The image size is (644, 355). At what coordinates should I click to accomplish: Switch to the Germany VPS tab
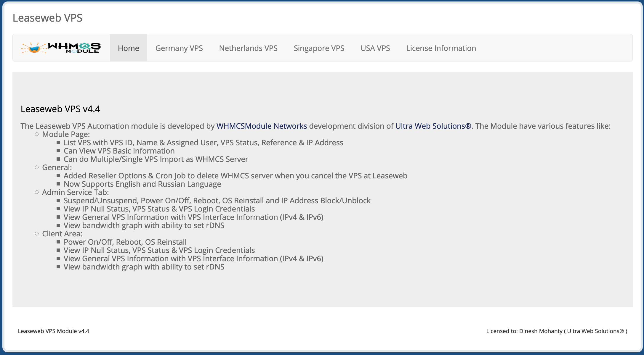pyautogui.click(x=179, y=48)
